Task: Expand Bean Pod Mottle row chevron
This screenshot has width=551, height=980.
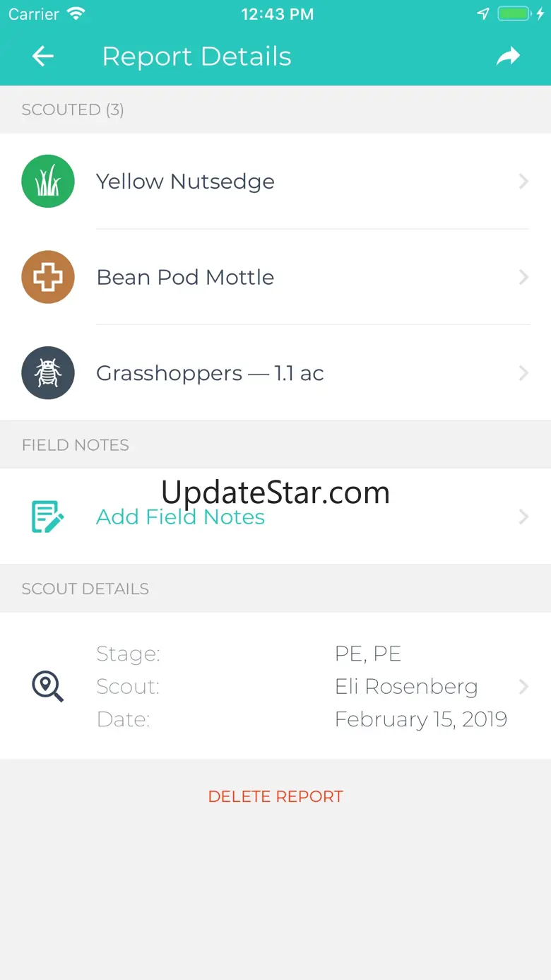Action: click(x=523, y=277)
